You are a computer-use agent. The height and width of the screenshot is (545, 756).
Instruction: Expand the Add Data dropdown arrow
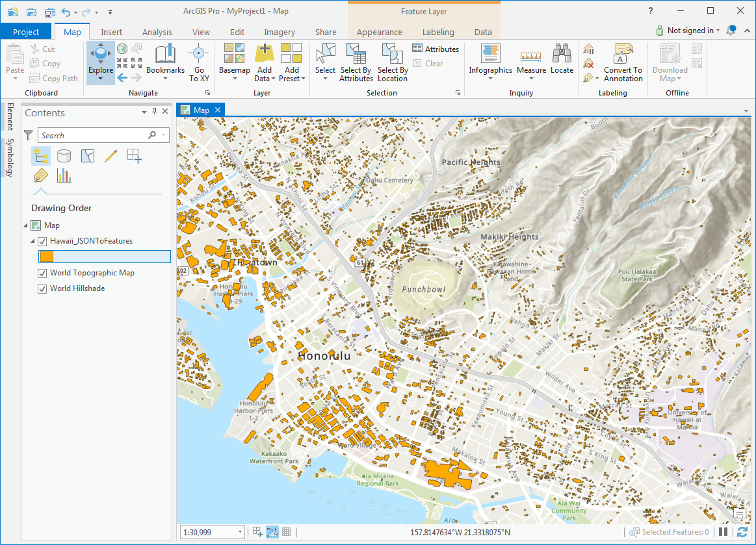(x=273, y=79)
